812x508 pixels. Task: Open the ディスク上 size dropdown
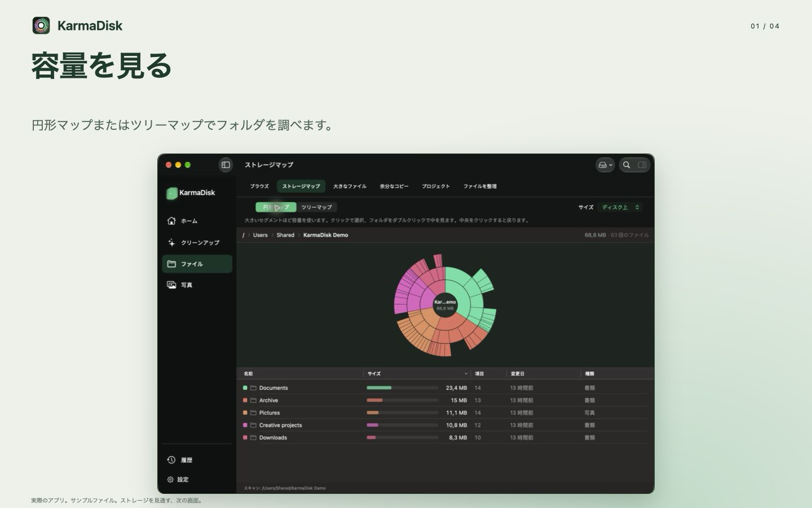coord(620,207)
